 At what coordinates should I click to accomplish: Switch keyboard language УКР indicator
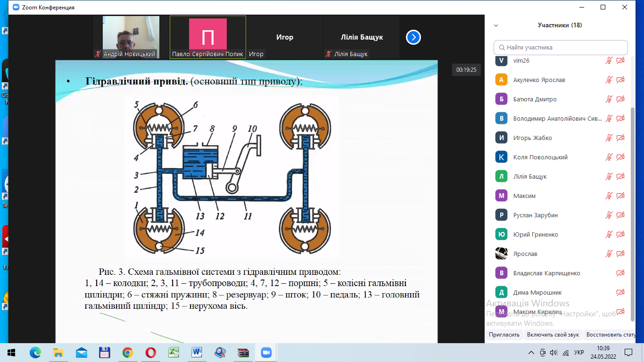click(x=579, y=353)
